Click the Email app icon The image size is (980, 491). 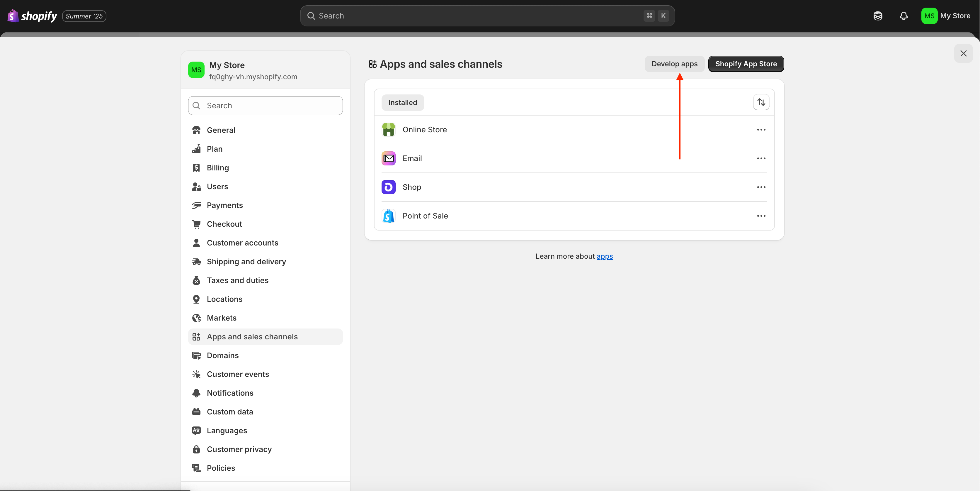coord(388,158)
